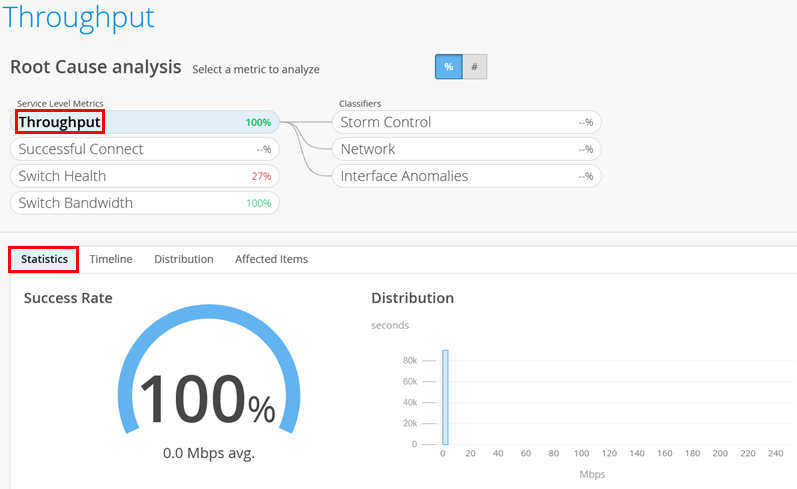Click the Mbps axis label under chart
Viewport: 797px width, 489px height.
point(591,474)
